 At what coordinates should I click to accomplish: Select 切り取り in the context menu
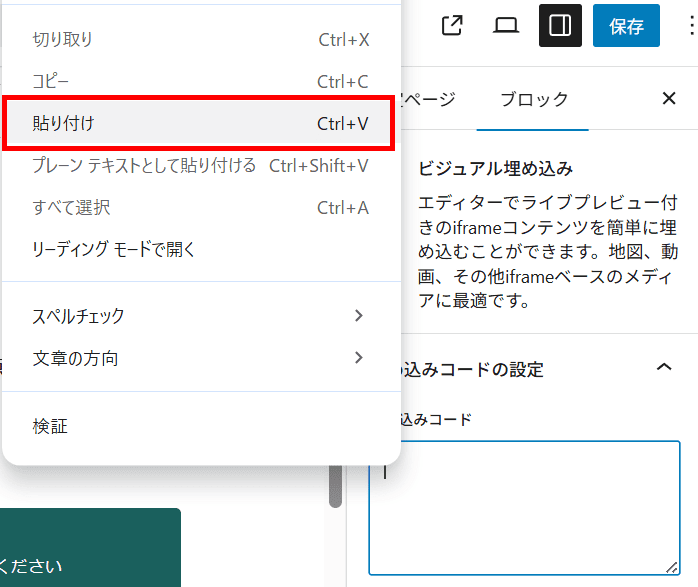click(200, 40)
